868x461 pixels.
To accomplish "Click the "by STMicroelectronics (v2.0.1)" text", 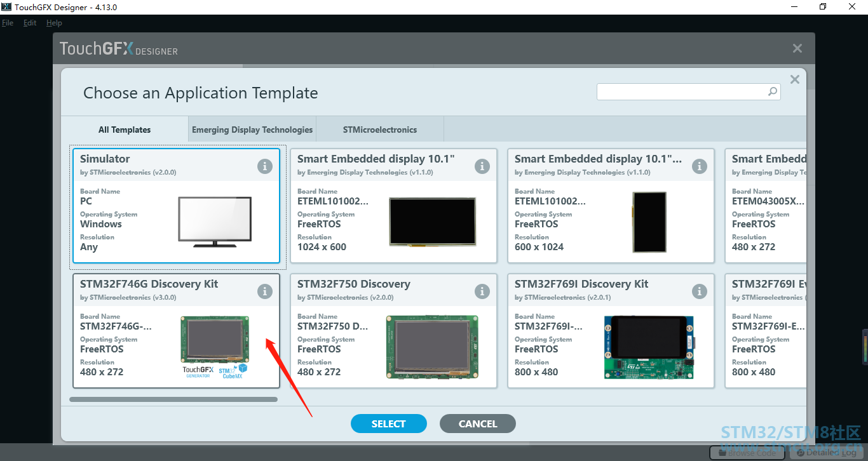I will 563,297.
